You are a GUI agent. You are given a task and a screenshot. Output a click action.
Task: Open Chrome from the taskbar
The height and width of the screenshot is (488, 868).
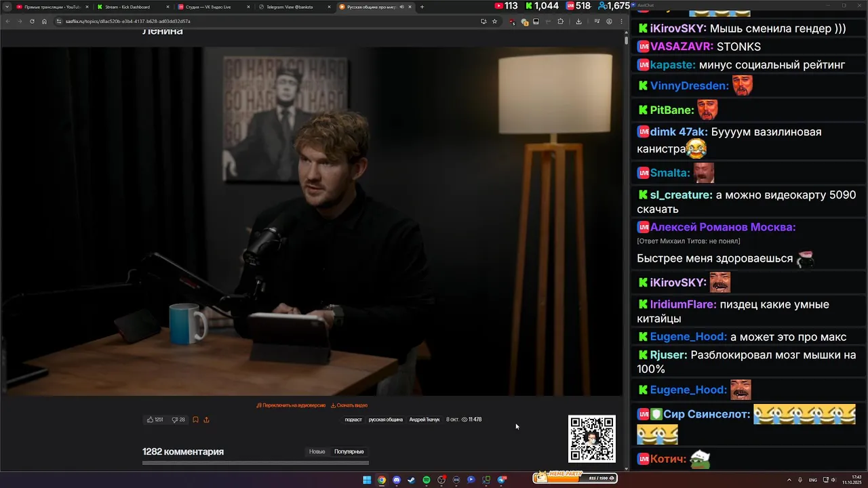point(382,480)
